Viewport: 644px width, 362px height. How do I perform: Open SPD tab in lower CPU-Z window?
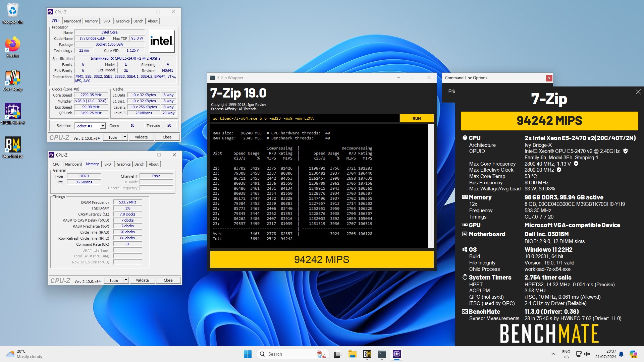[x=108, y=164]
